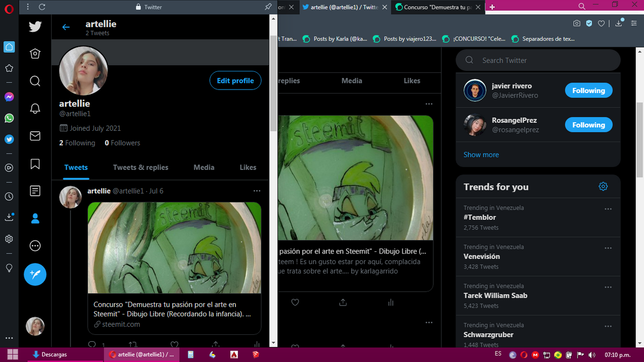Open Twitter Home in the sidebar panel
The height and width of the screenshot is (362, 644).
click(35, 54)
